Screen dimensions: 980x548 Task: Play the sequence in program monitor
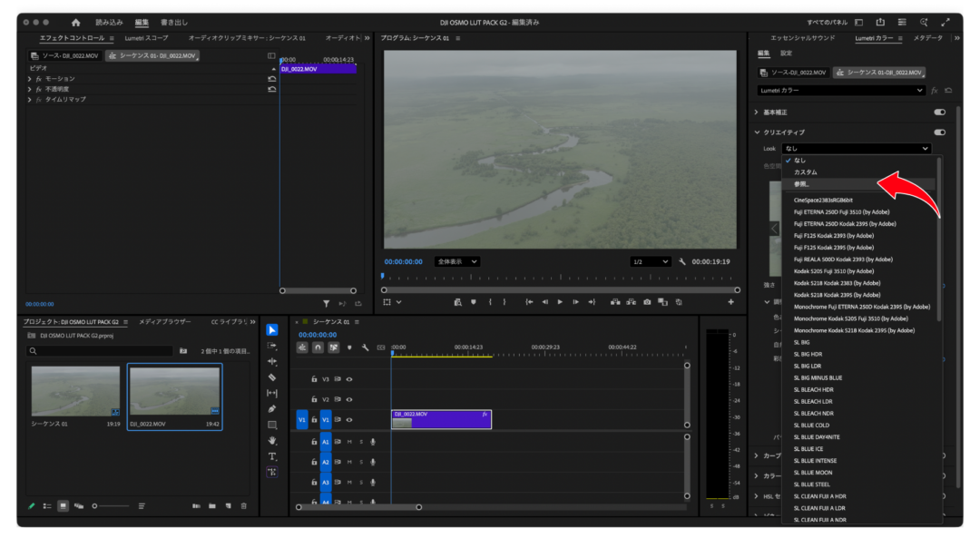560,302
